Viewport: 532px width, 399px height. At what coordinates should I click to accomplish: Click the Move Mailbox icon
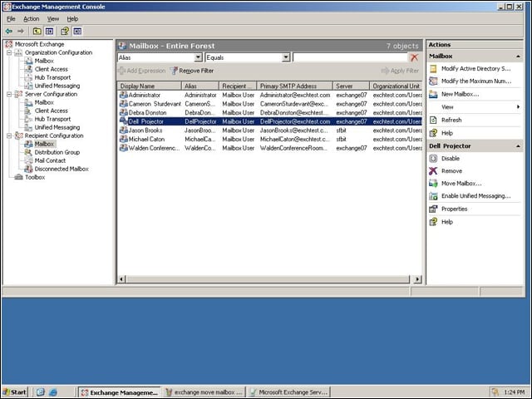tap(433, 184)
